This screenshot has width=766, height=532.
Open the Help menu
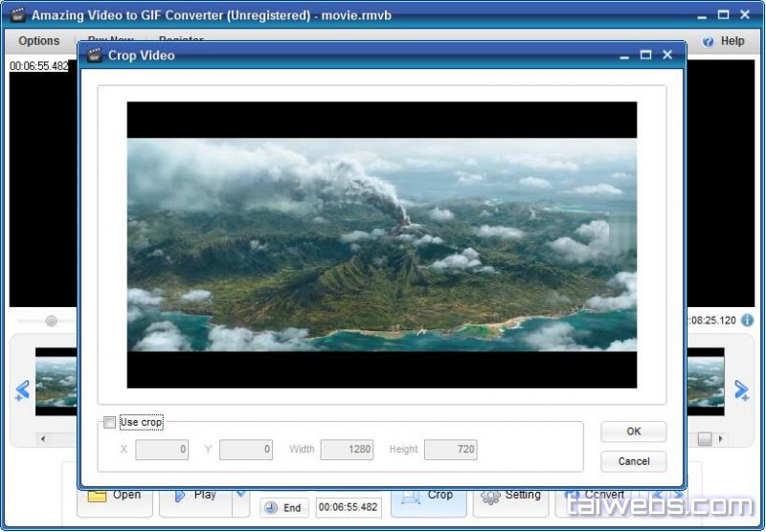[723, 41]
